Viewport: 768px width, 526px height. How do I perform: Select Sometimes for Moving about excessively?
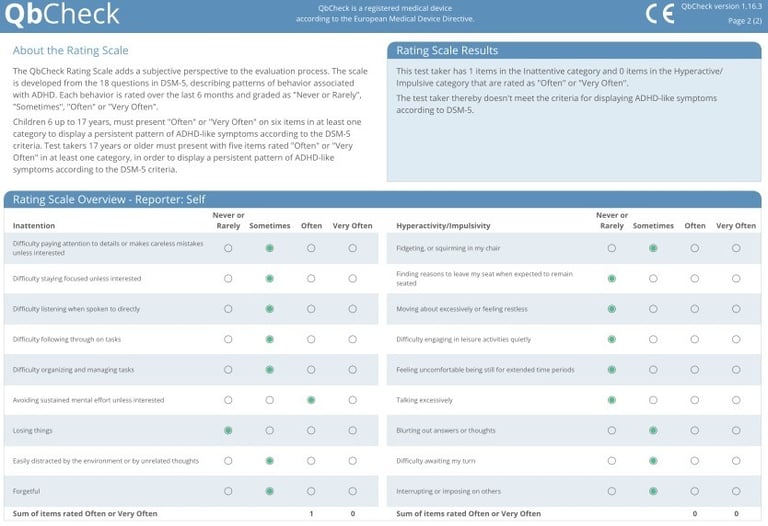653,309
